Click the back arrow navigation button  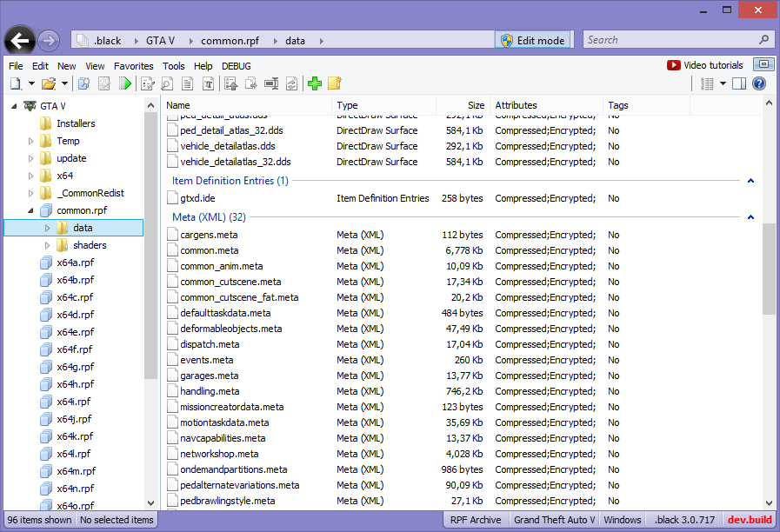pos(20,40)
